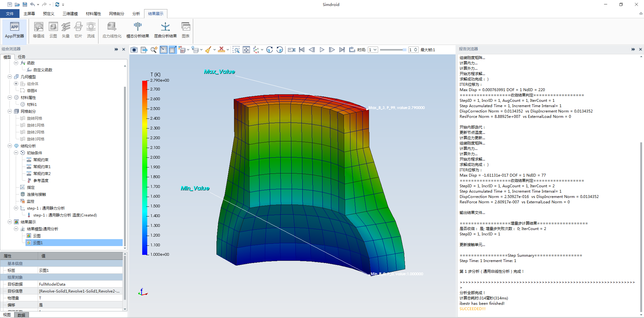
Task: Open the XYZ axis view dropdown arrow
Action: click(262, 50)
